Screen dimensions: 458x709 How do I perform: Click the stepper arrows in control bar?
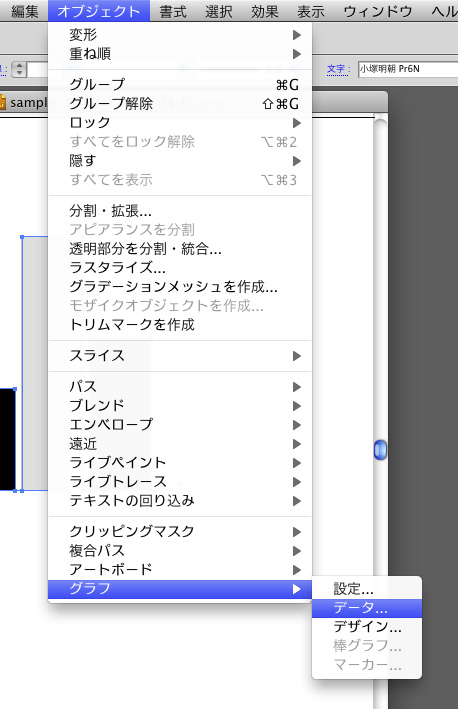pyautogui.click(x=19, y=69)
